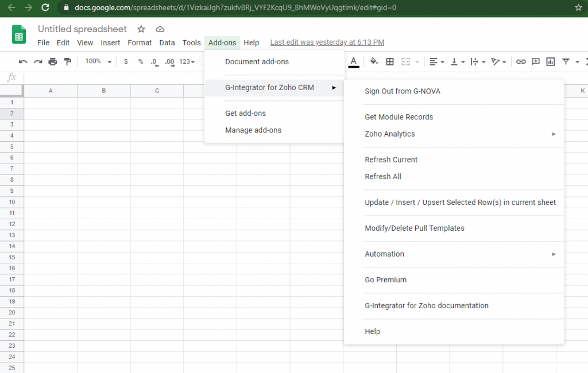Image resolution: width=588 pixels, height=373 pixels.
Task: Open the text color picker
Action: [x=354, y=62]
